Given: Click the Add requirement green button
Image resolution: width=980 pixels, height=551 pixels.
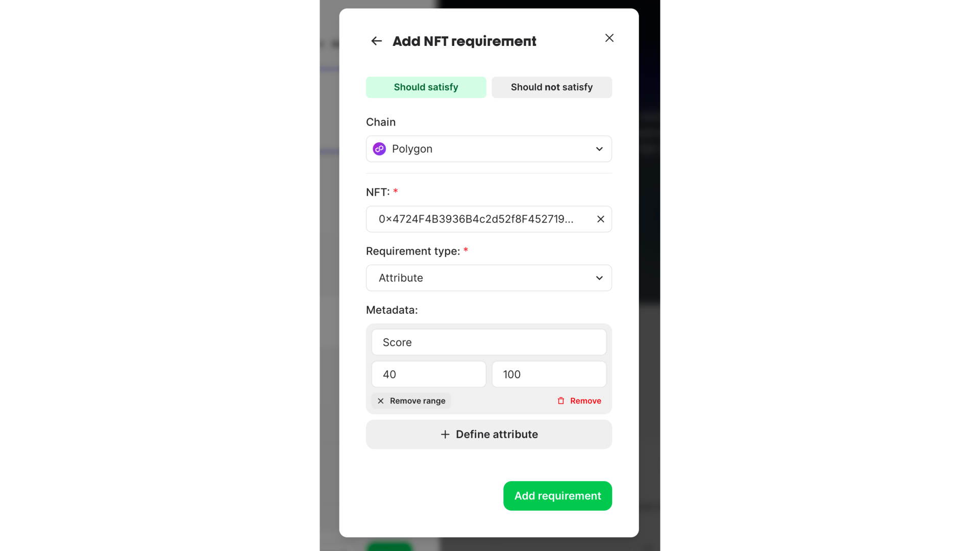Looking at the screenshot, I should pyautogui.click(x=558, y=496).
